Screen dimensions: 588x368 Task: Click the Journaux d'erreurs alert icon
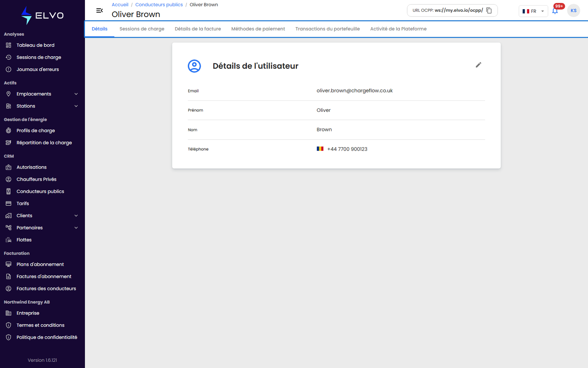tap(8, 70)
